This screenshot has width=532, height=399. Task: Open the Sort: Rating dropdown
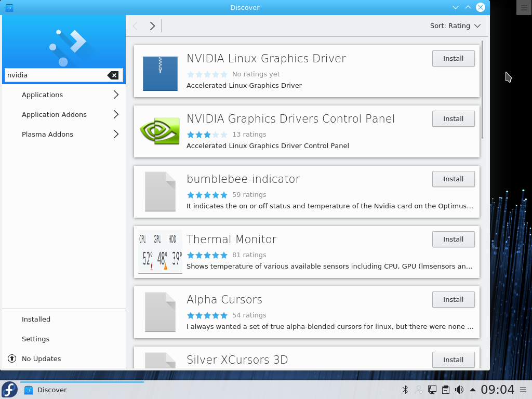pyautogui.click(x=455, y=26)
